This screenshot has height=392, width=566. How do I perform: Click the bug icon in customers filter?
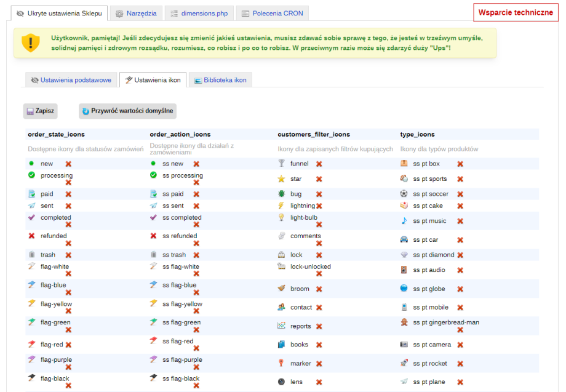(281, 194)
